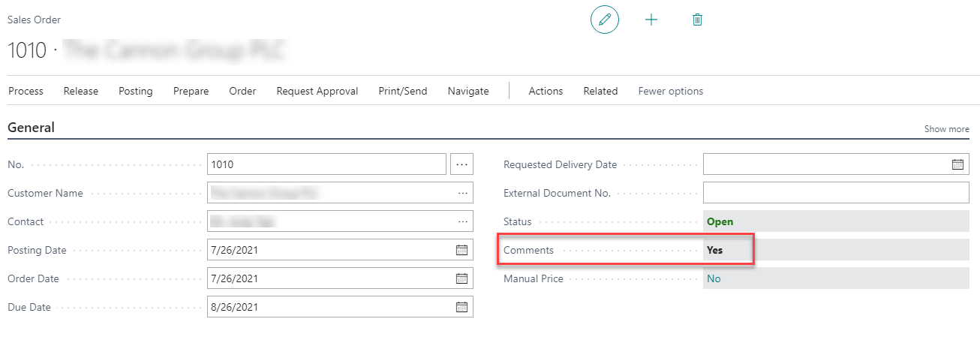Open the Posting menu
This screenshot has height=343, width=980.
[x=135, y=91]
